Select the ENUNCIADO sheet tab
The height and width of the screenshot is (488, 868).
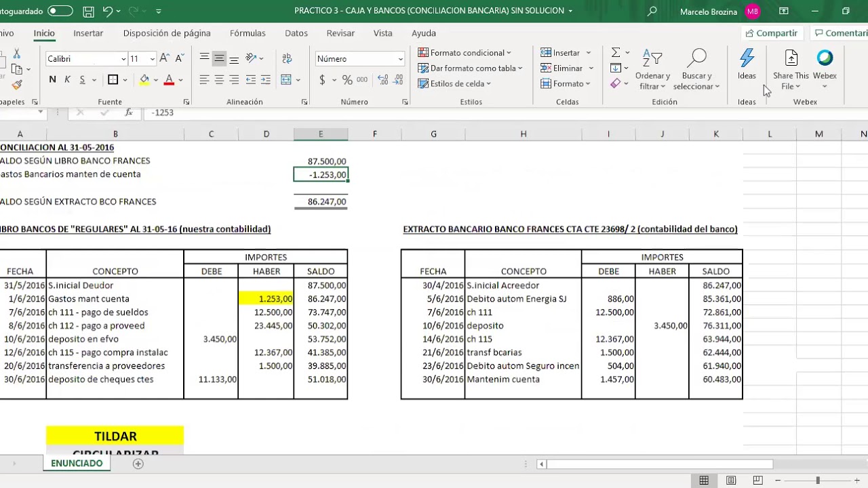(x=77, y=464)
